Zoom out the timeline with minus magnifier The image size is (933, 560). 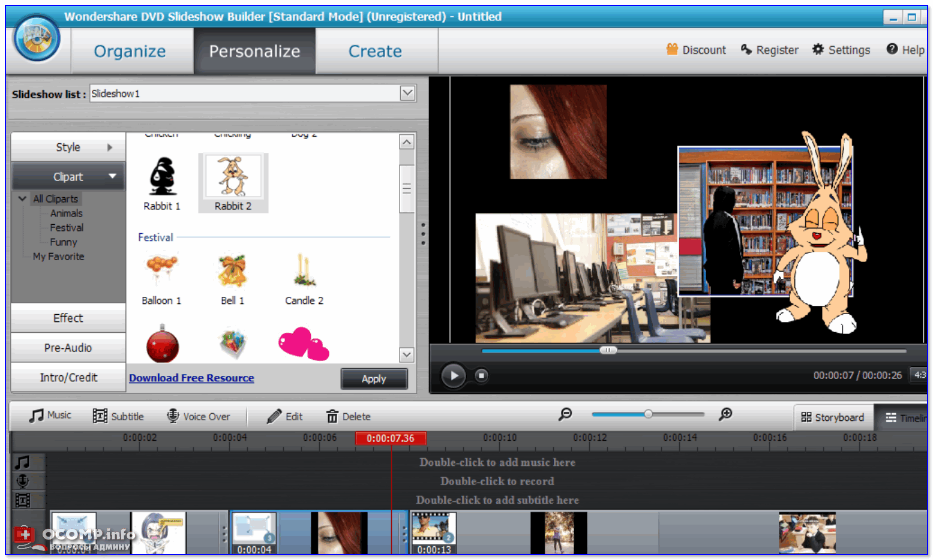click(x=565, y=414)
